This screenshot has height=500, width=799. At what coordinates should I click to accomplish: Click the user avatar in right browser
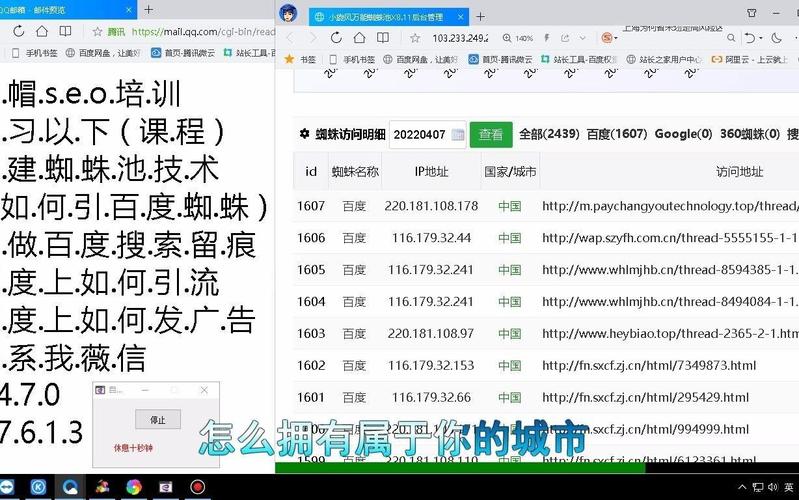pyautogui.click(x=288, y=13)
